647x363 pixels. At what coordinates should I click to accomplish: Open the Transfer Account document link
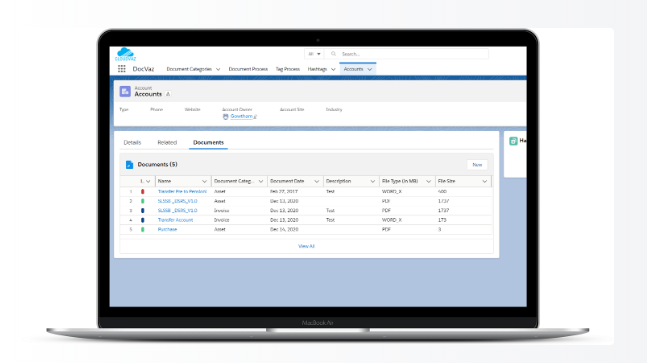[x=175, y=220]
